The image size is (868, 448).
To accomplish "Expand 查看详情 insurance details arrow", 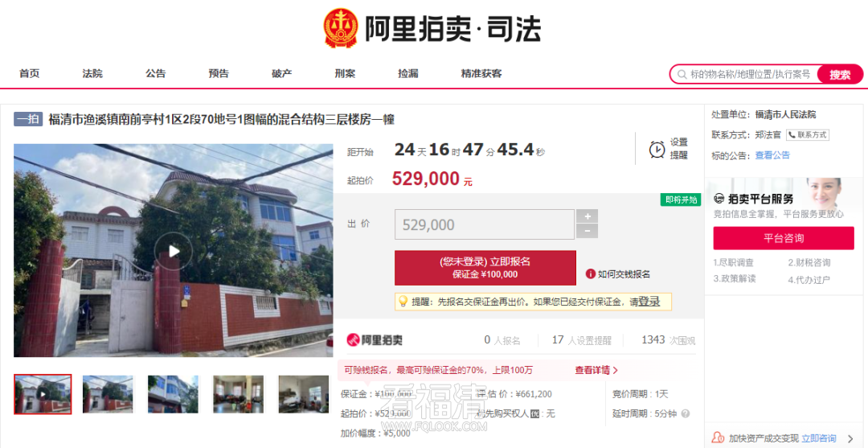I will pyautogui.click(x=615, y=370).
